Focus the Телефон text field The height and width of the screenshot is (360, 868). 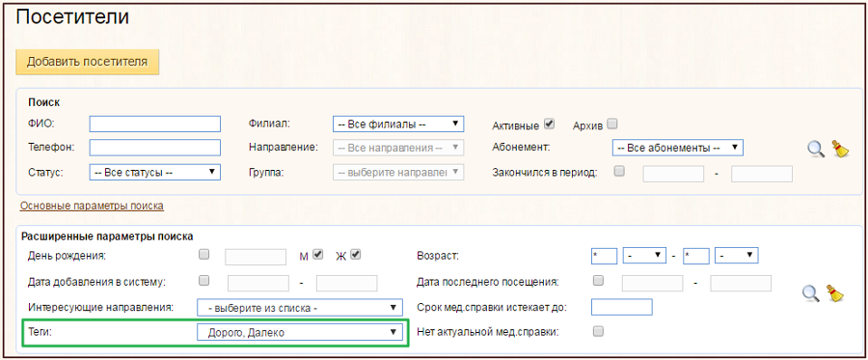(x=155, y=148)
